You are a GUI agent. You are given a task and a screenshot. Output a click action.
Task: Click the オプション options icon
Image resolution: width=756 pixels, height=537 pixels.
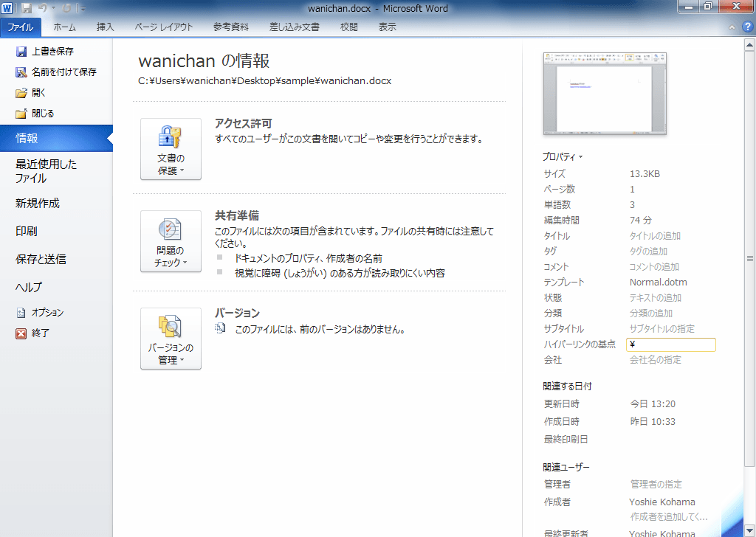pos(21,313)
